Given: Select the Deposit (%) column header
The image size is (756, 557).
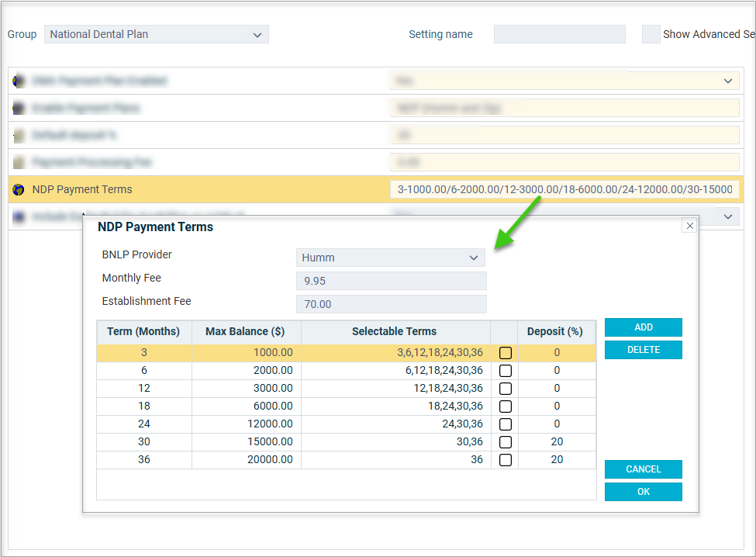Looking at the screenshot, I should (557, 332).
